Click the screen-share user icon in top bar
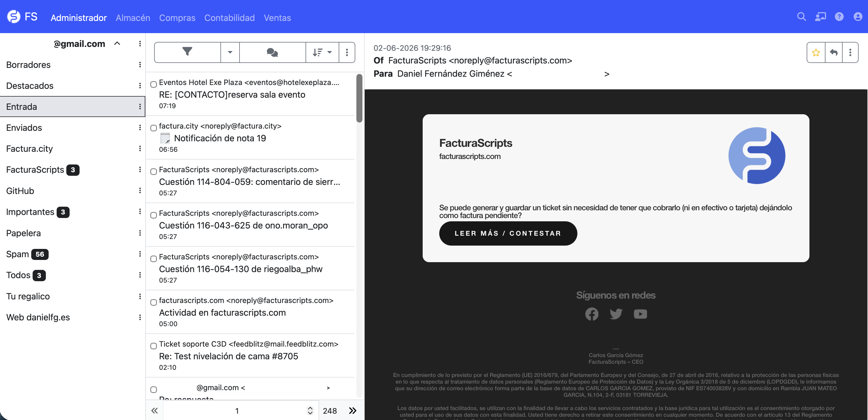The image size is (868, 420). pyautogui.click(x=820, y=17)
